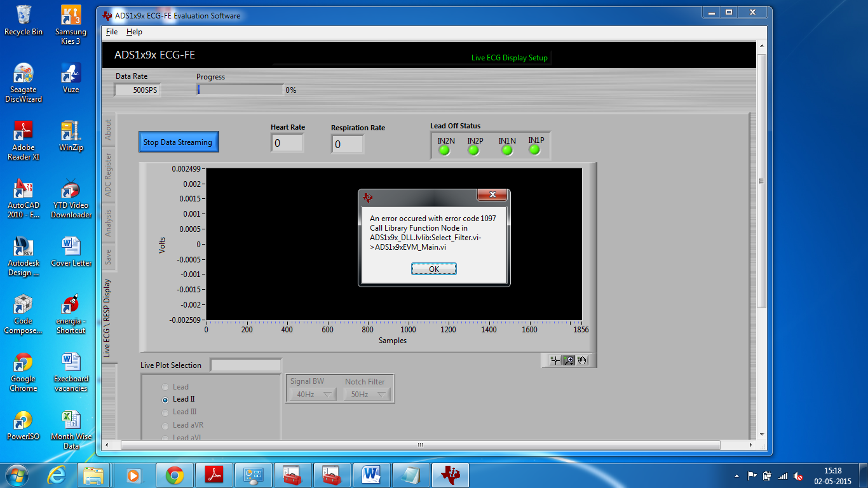Viewport: 868px width, 488px height.
Task: Switch to the ADC Register tab
Action: pyautogui.click(x=108, y=174)
